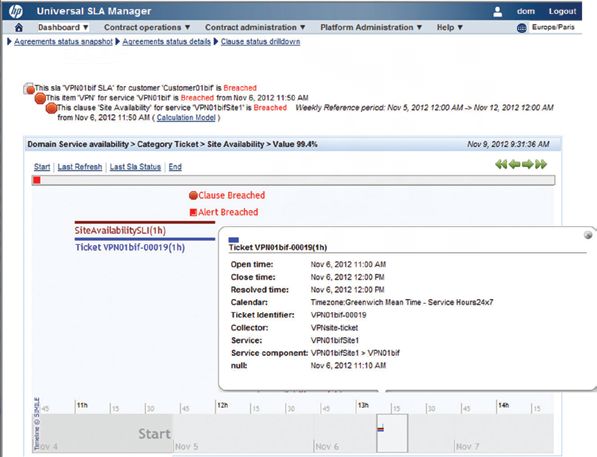Open the Platform Administration menu
Image resolution: width=597 pixels, height=457 pixels.
coord(371,27)
